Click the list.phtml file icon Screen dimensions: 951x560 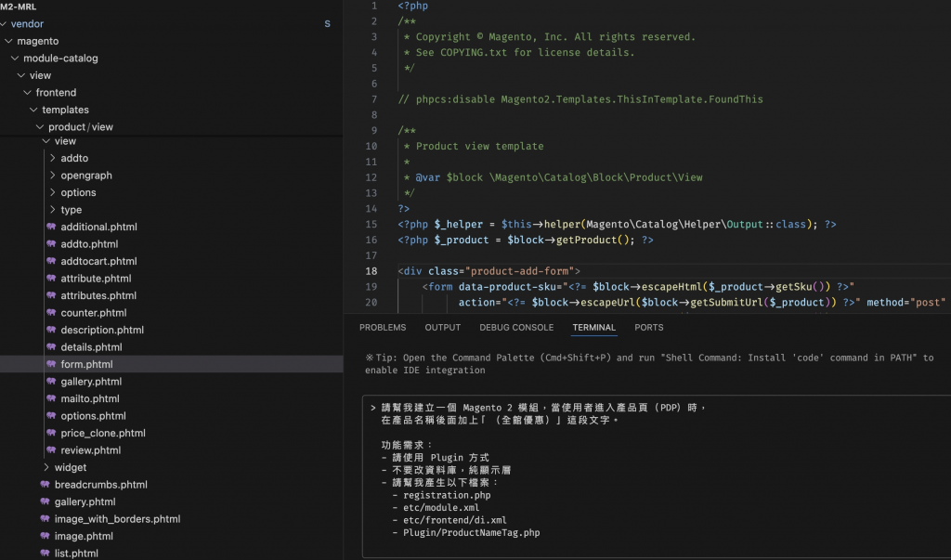(45, 553)
